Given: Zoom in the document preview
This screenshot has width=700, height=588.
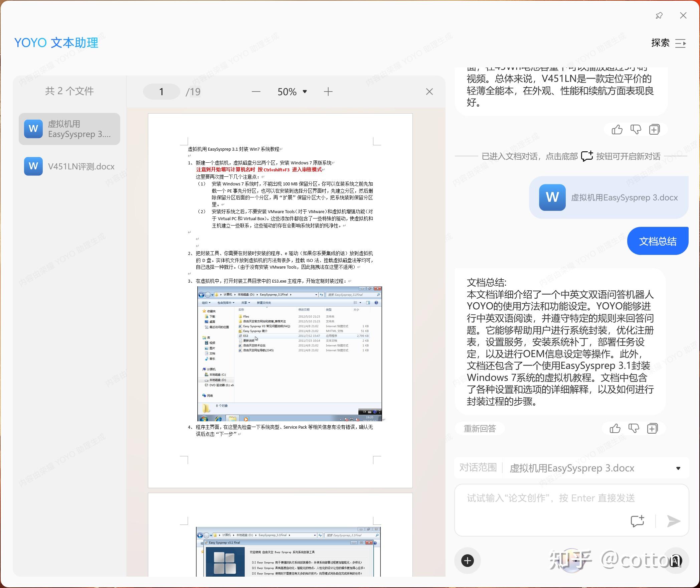Looking at the screenshot, I should [x=328, y=92].
